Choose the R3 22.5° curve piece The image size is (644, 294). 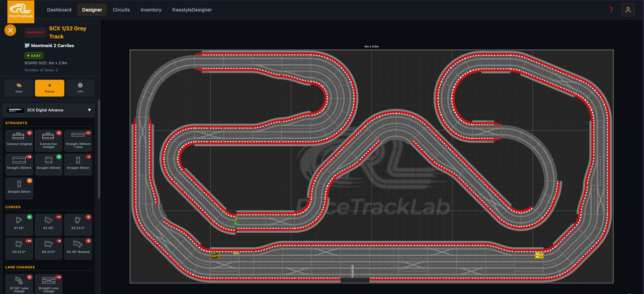[x=19, y=248]
